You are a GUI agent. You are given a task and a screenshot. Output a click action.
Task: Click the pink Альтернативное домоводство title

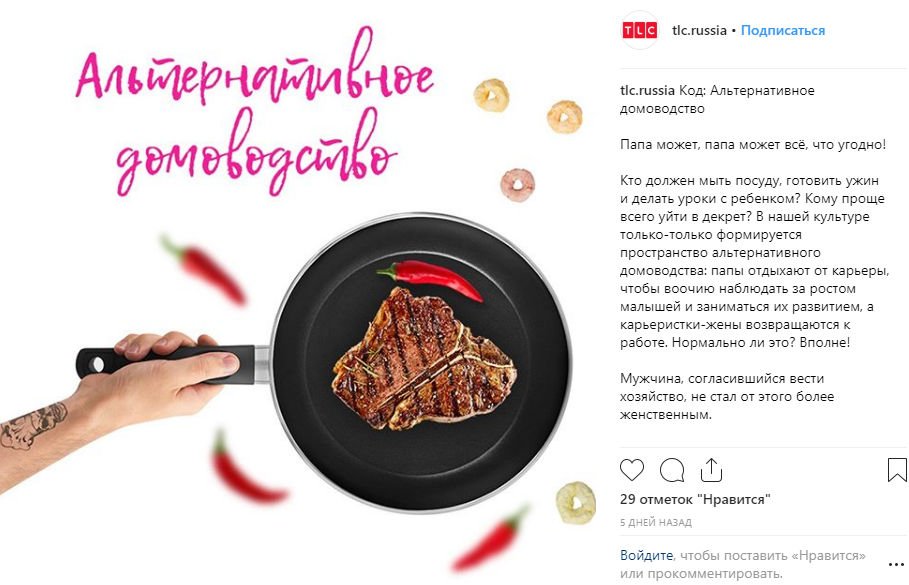(255, 113)
